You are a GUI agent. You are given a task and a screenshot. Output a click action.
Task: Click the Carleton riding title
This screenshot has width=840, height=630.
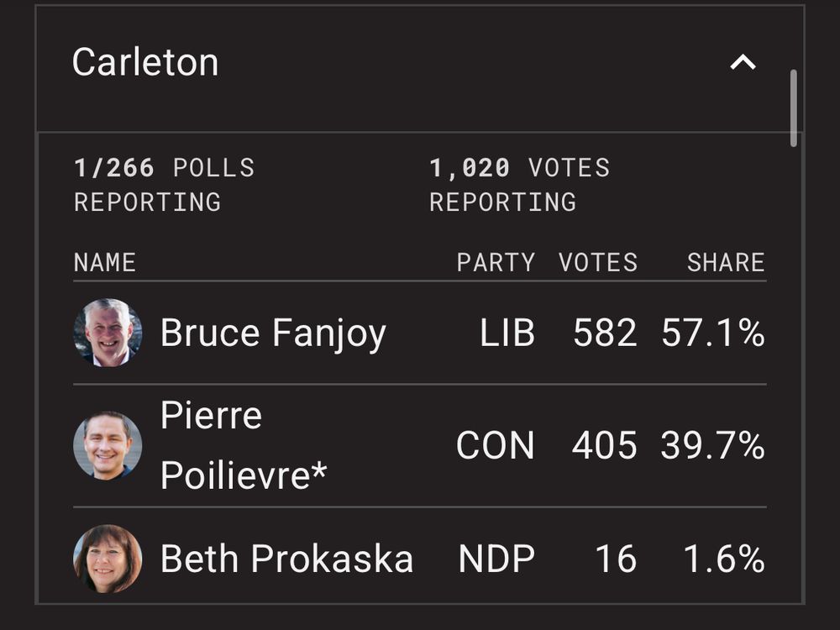pos(145,62)
